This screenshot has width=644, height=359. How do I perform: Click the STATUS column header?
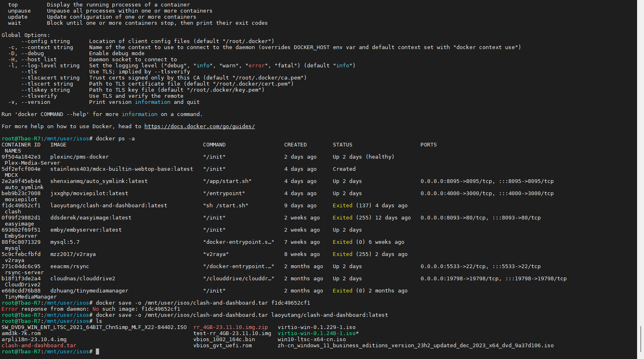tap(342, 145)
